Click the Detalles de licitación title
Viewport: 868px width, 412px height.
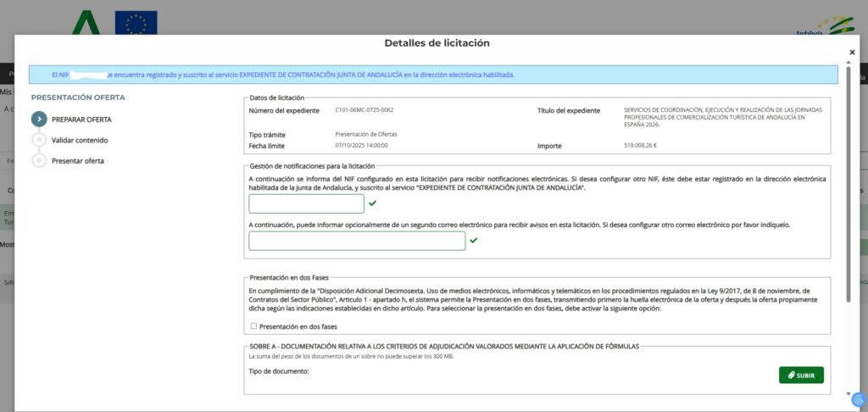click(x=437, y=43)
